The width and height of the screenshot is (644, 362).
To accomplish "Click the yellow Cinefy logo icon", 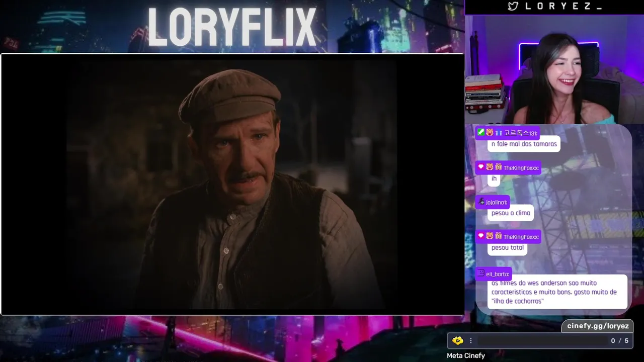I will tap(457, 341).
